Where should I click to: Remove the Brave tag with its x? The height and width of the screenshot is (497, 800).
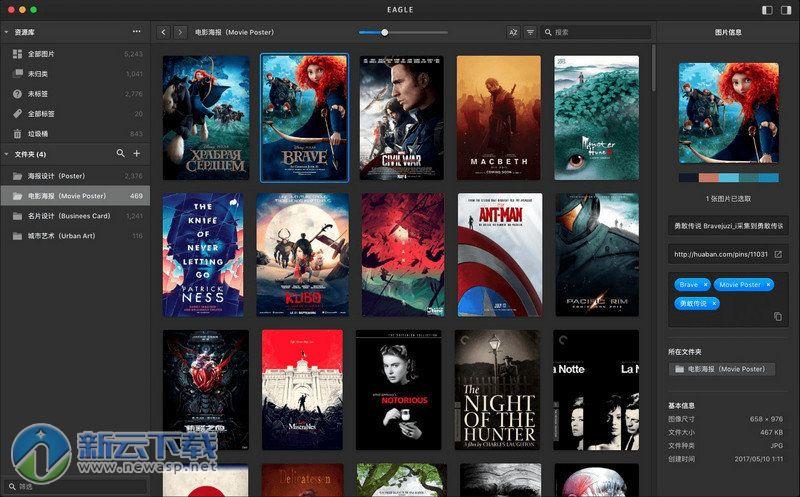706,285
